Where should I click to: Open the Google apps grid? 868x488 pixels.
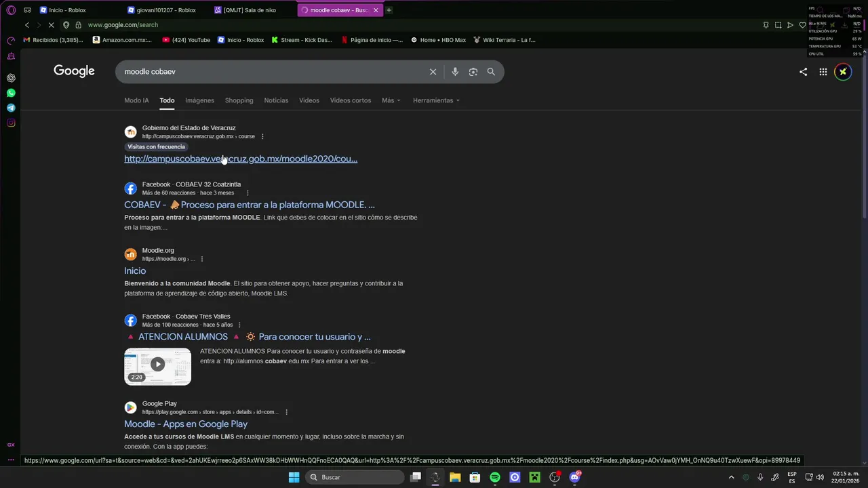pyautogui.click(x=823, y=72)
